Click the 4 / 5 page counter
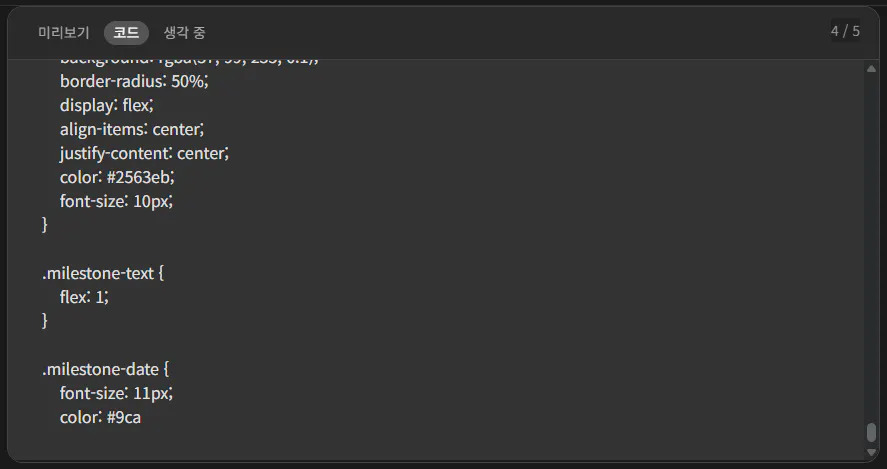Viewport: 887px width, 469px height. (845, 31)
